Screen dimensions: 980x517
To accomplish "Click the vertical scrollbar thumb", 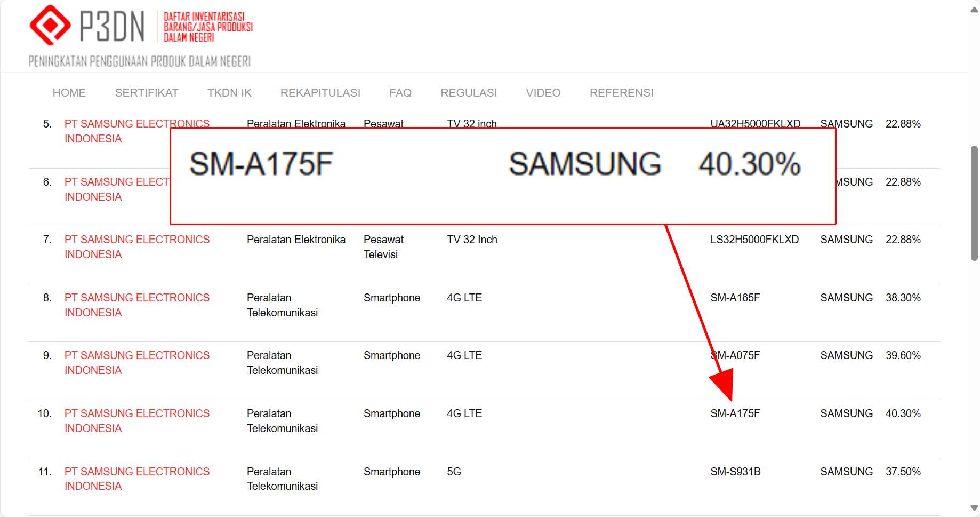I will coord(974,203).
